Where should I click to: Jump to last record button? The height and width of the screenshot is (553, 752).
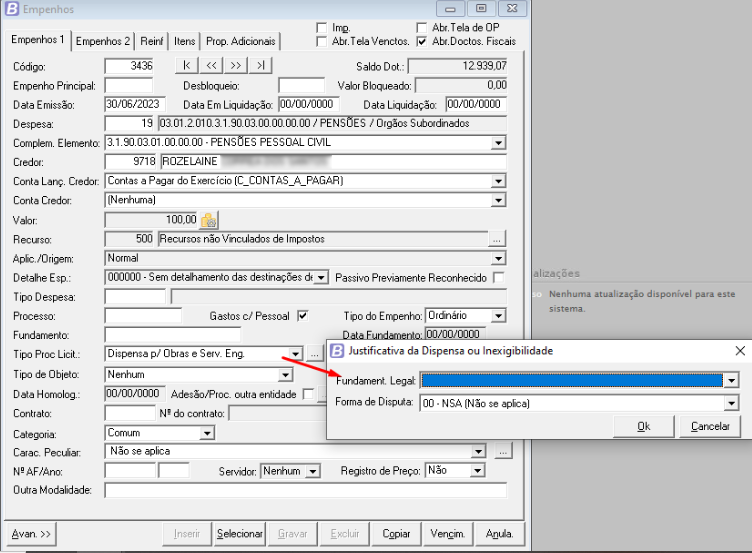pos(260,65)
